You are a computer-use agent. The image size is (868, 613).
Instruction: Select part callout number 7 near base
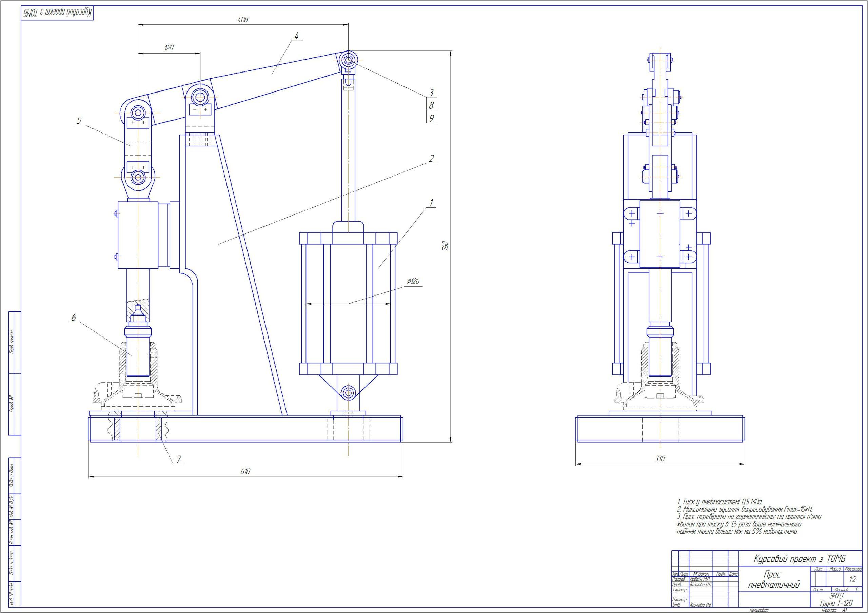[x=179, y=459]
